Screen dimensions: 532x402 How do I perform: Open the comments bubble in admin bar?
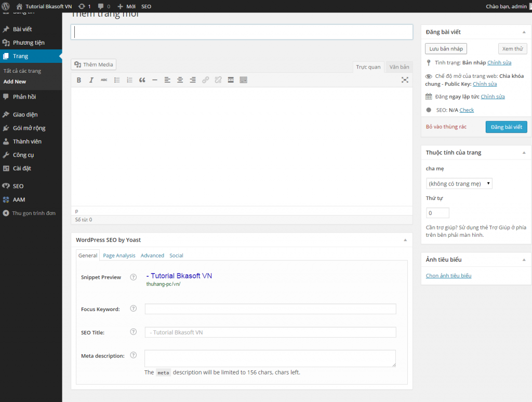(x=104, y=6)
